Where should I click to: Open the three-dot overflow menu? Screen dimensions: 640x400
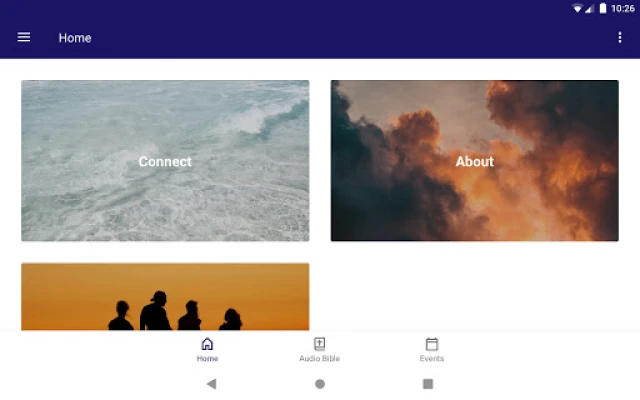[x=620, y=38]
